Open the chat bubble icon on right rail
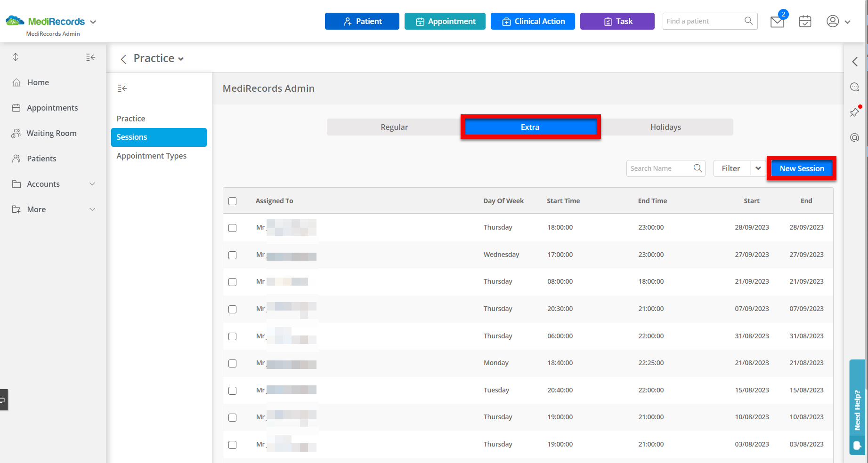The height and width of the screenshot is (463, 868). click(x=854, y=87)
